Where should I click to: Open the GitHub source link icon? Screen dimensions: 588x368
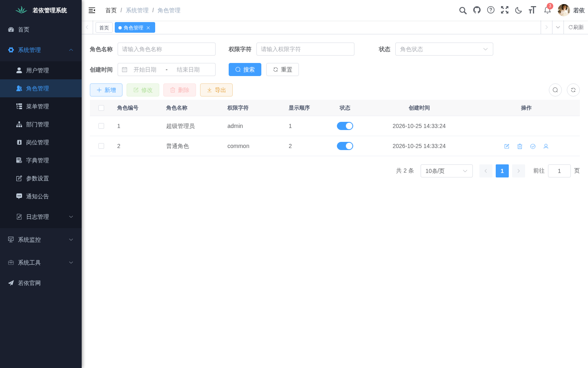pyautogui.click(x=477, y=10)
